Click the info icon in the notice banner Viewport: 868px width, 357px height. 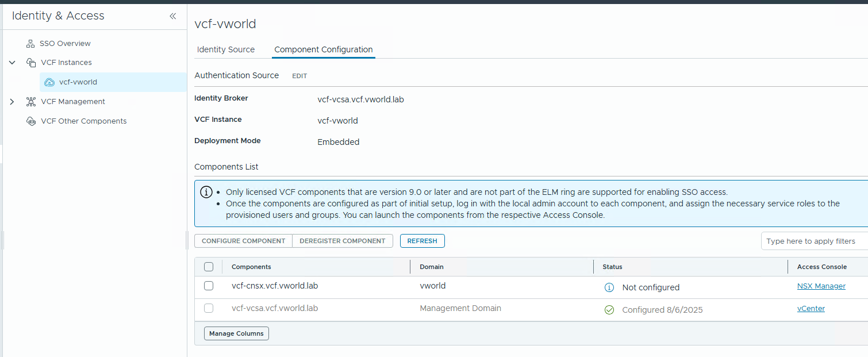tap(206, 192)
